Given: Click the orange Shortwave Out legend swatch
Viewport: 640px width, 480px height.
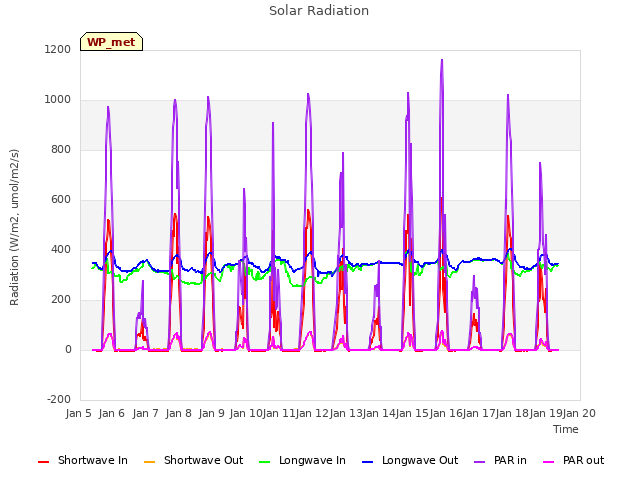Looking at the screenshot, I should pos(149,462).
